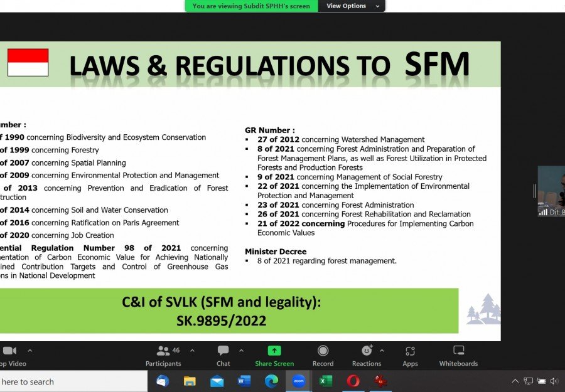The image size is (565, 392).
Task: Click the Participants label text
Action: [x=163, y=364]
